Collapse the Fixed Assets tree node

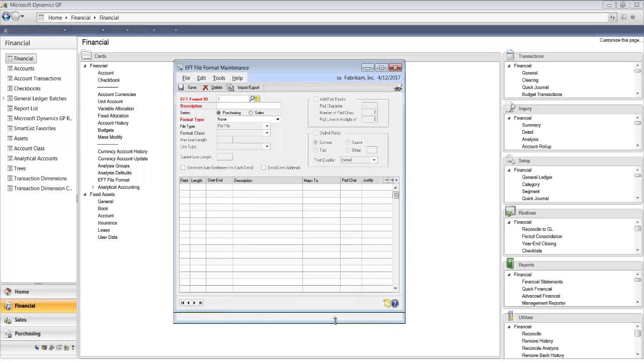(85, 194)
